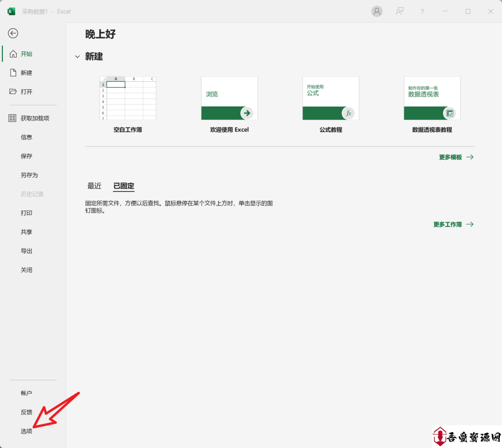Viewport: 502px width, 448px height.
Task: Open 打印 in the sidebar
Action: (26, 213)
